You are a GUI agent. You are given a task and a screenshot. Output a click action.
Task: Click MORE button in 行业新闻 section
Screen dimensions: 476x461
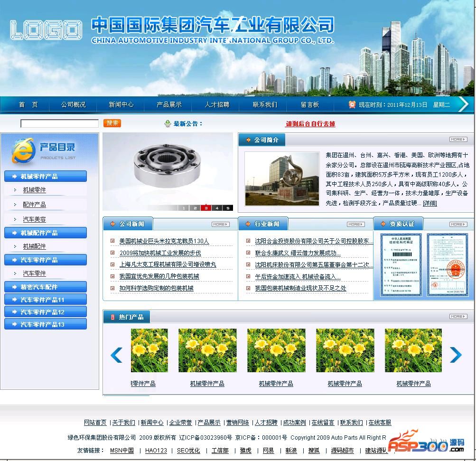click(x=356, y=224)
